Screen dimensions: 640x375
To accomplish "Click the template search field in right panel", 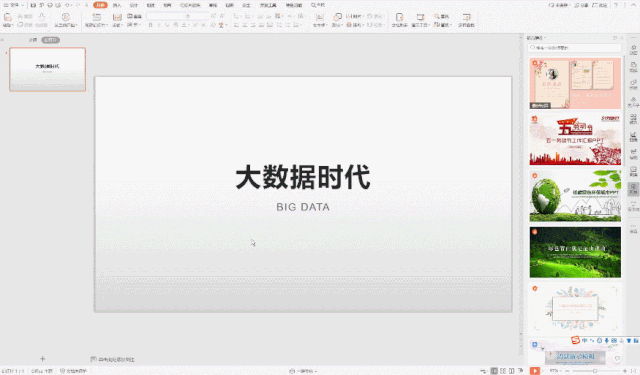I will click(575, 48).
